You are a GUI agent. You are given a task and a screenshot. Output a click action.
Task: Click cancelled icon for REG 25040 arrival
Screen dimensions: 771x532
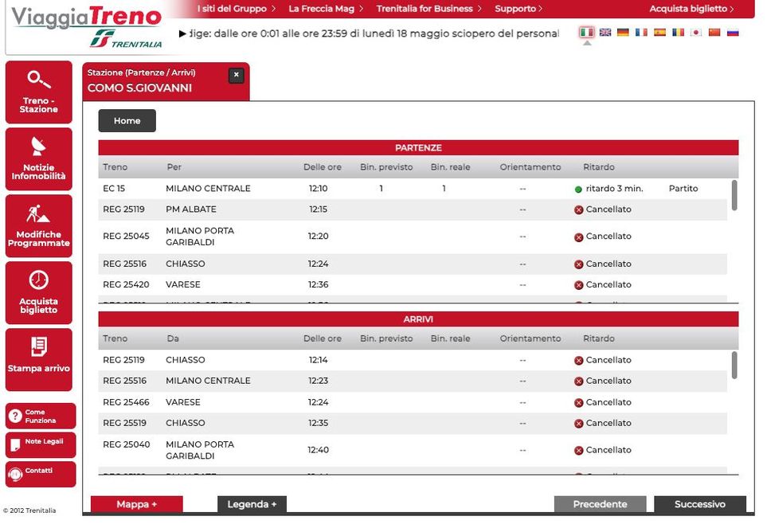point(579,451)
